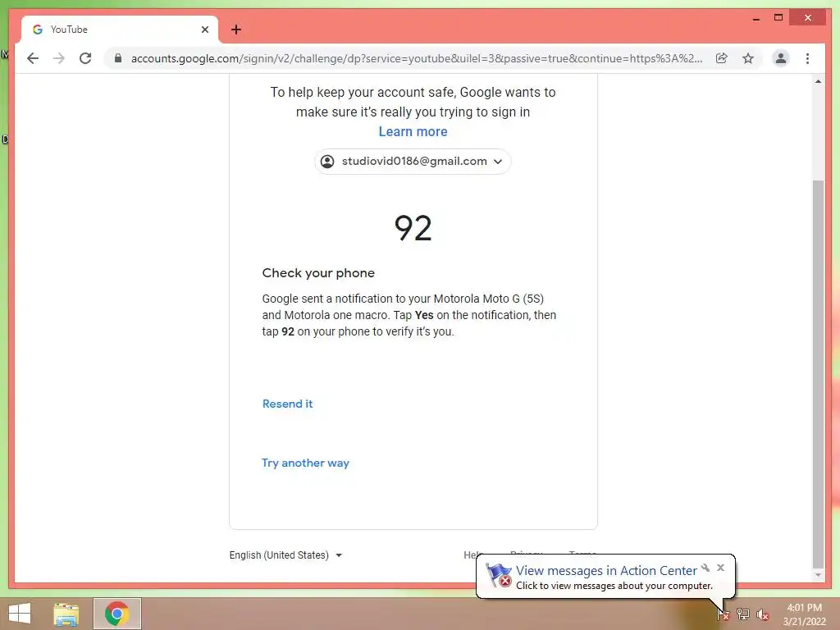Click the scrollbar up arrow
The image size is (840, 630).
pyautogui.click(x=818, y=81)
